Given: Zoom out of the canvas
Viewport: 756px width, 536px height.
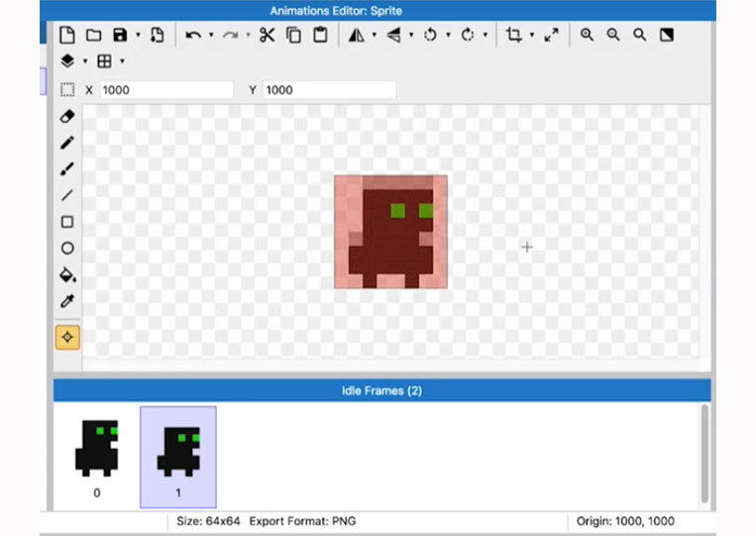Looking at the screenshot, I should (x=613, y=36).
